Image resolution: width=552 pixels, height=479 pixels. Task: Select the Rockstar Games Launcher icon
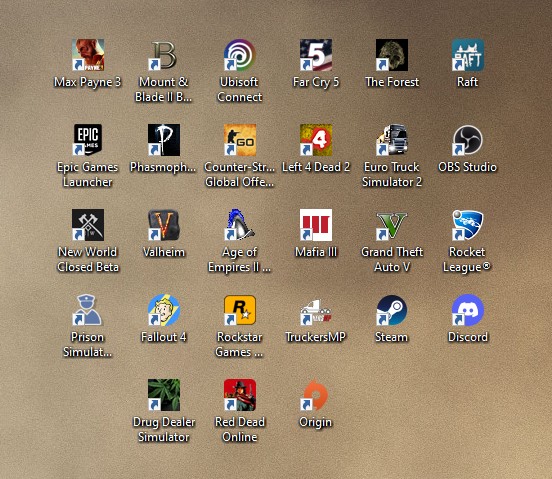click(240, 310)
